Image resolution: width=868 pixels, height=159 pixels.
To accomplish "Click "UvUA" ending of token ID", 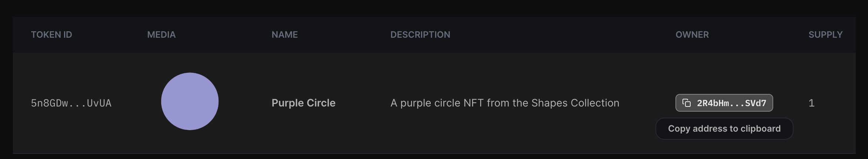I will tap(99, 103).
